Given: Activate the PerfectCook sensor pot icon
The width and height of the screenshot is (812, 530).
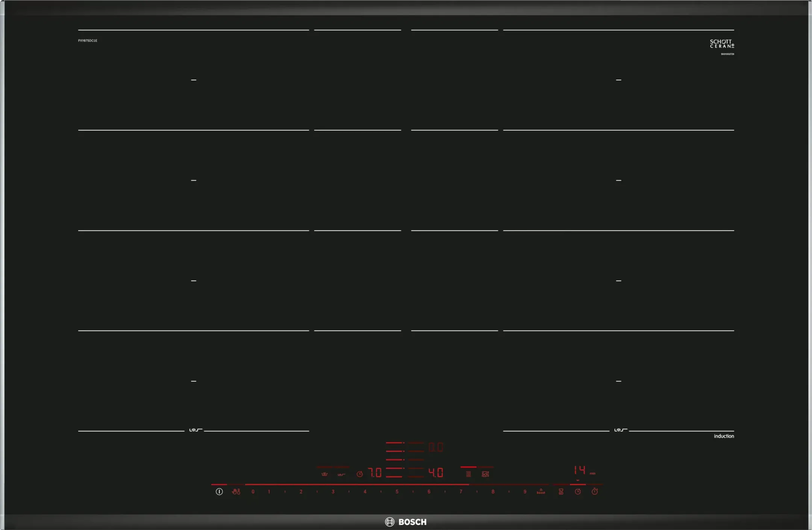Looking at the screenshot, I should coord(324,474).
